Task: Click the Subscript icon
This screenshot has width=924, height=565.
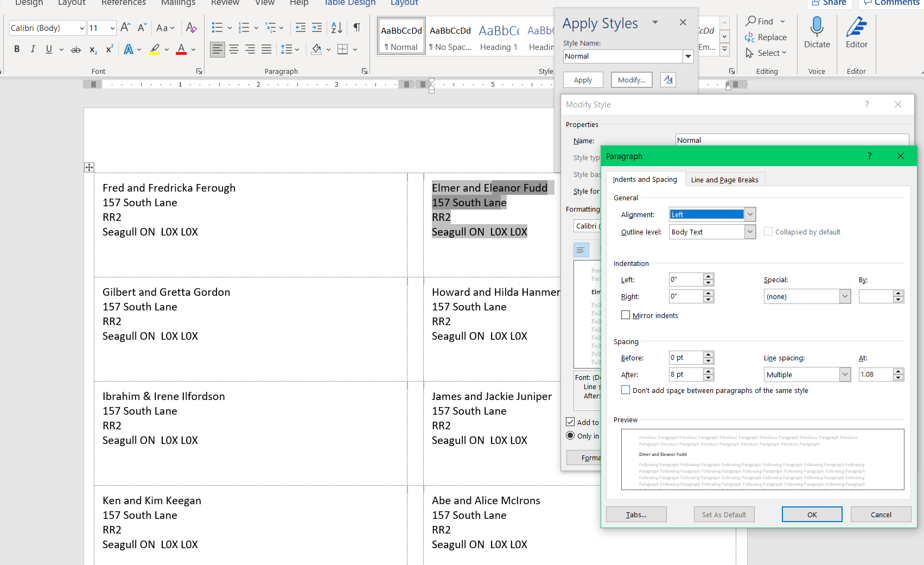Action: click(93, 49)
